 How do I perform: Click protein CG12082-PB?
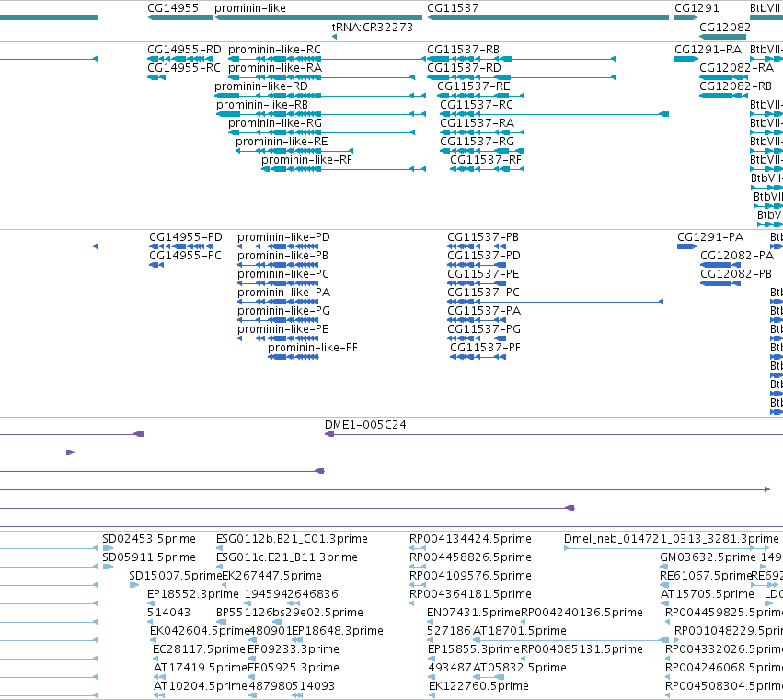click(720, 283)
